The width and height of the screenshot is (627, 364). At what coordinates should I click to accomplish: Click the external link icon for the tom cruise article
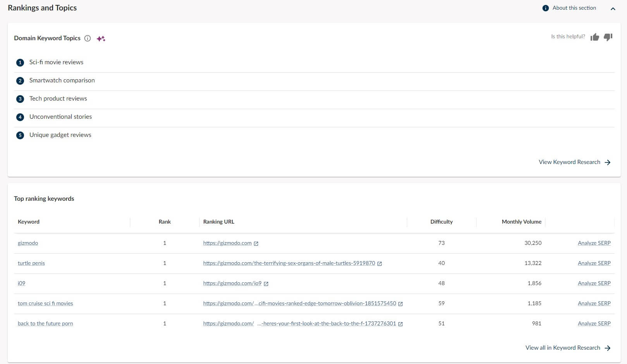point(401,304)
